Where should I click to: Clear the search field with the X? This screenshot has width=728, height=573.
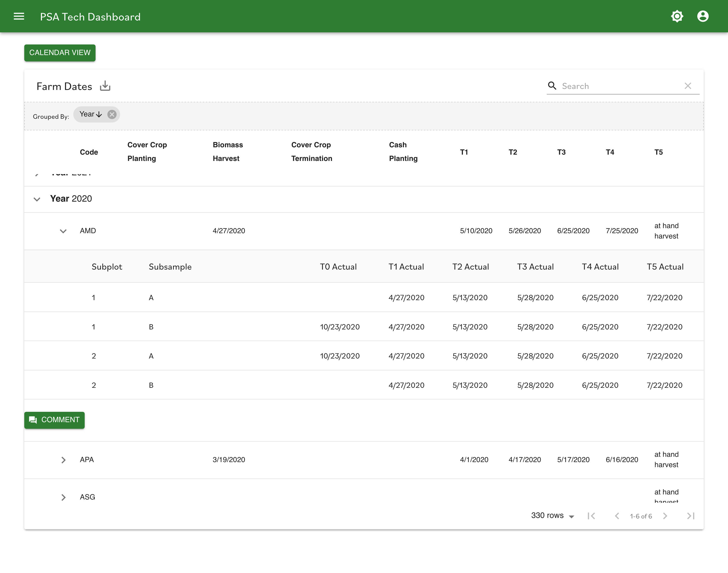click(x=688, y=86)
